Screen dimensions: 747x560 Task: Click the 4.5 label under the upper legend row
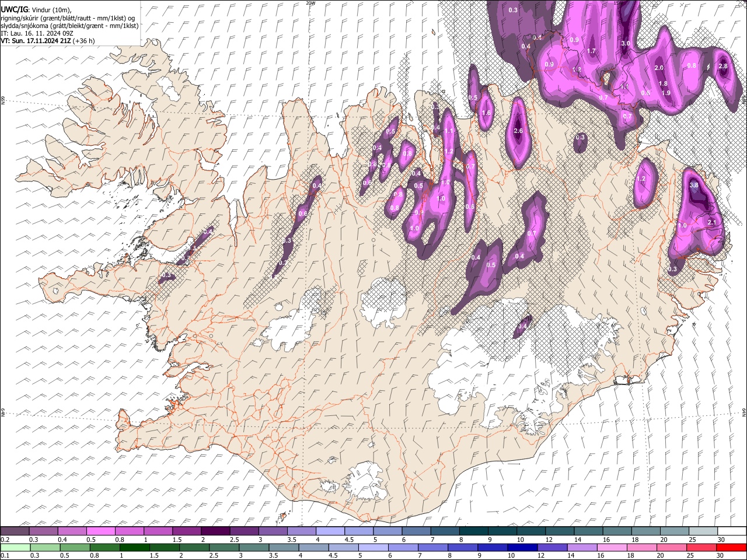click(x=349, y=540)
